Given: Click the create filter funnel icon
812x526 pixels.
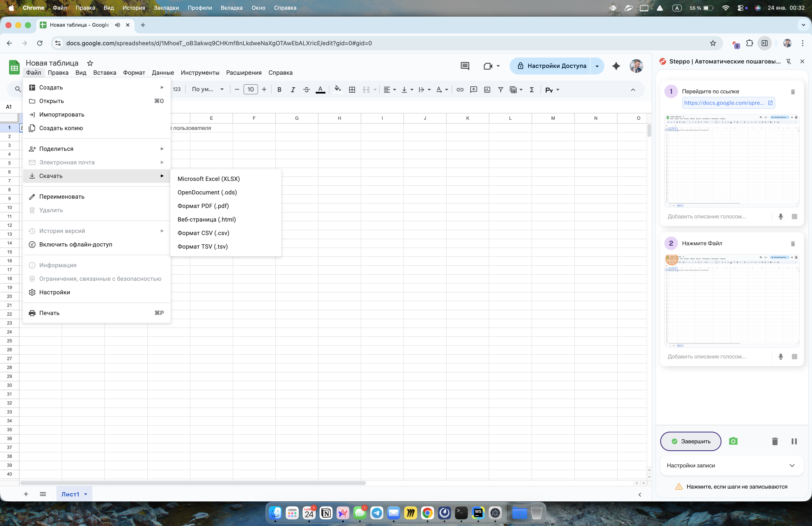Looking at the screenshot, I should pos(500,90).
